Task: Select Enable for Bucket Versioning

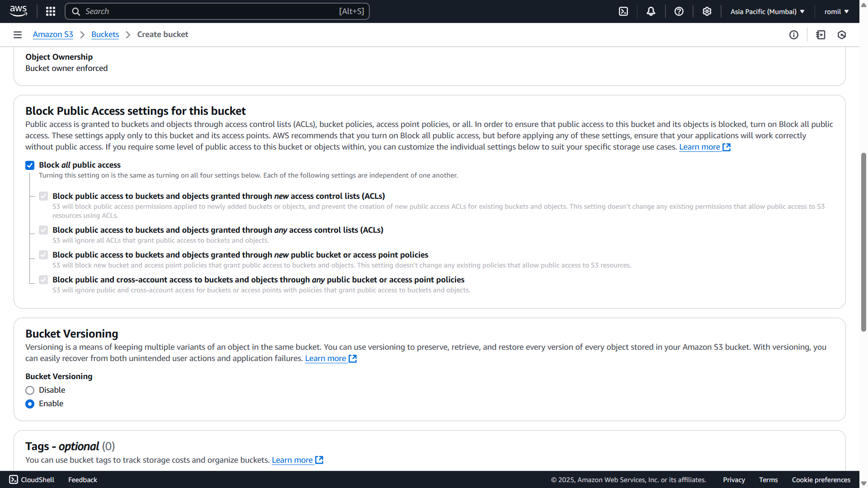Action: [x=30, y=404]
